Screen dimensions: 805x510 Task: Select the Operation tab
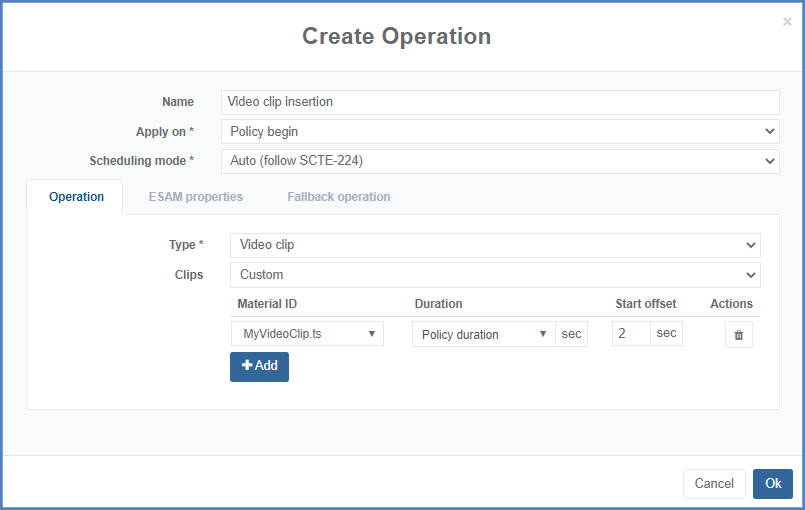click(x=76, y=197)
